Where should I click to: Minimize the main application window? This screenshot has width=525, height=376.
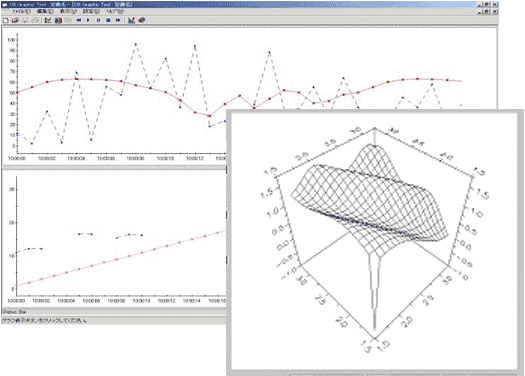tap(479, 5)
